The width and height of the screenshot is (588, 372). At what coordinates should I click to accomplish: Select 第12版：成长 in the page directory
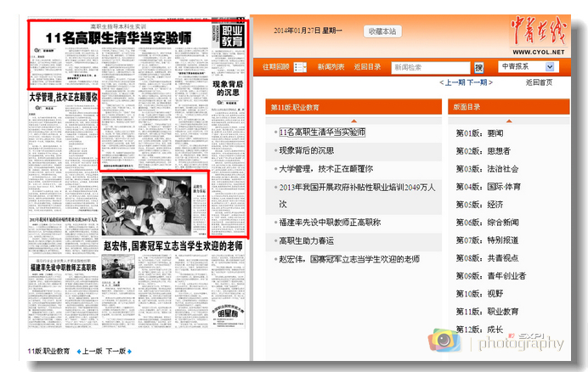tap(479, 330)
